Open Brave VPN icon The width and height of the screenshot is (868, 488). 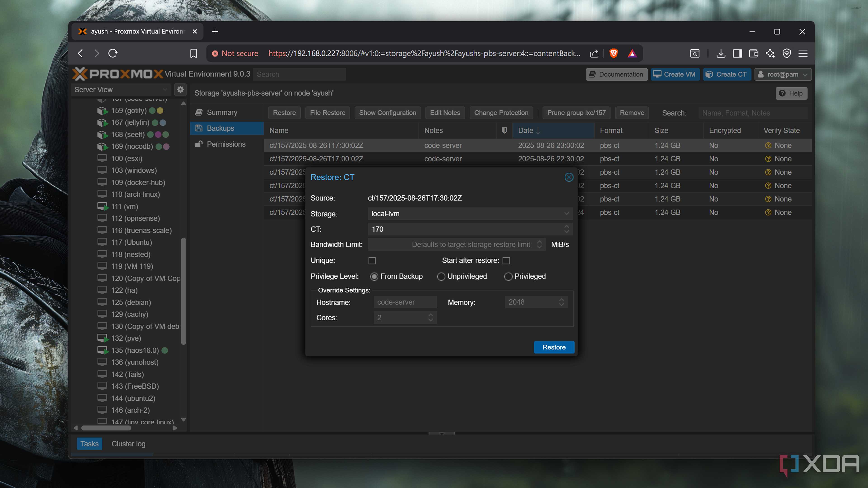tap(786, 53)
